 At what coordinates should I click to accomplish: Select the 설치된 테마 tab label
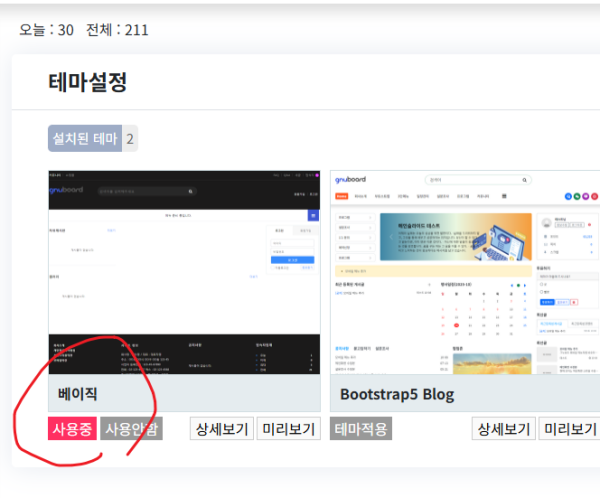[x=85, y=139]
